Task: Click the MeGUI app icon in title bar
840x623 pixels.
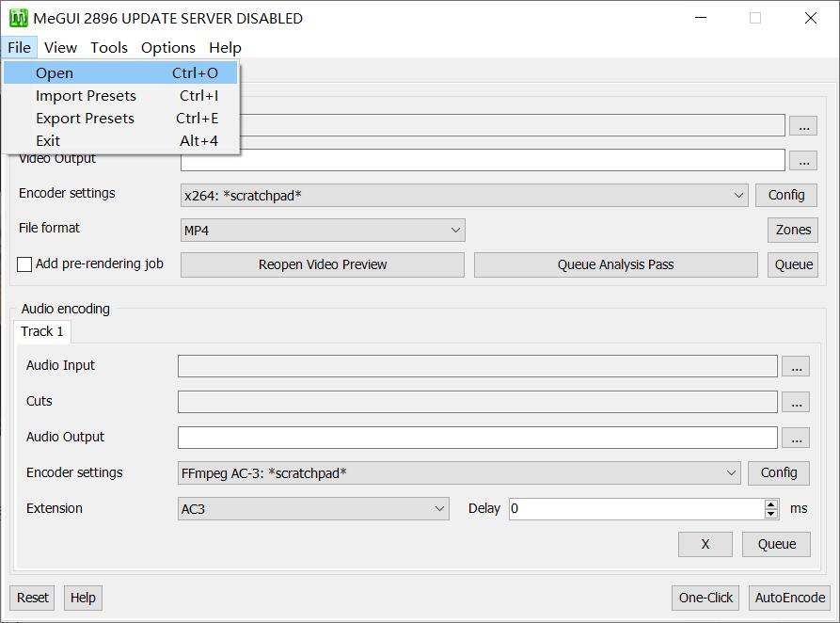Action: [x=18, y=18]
